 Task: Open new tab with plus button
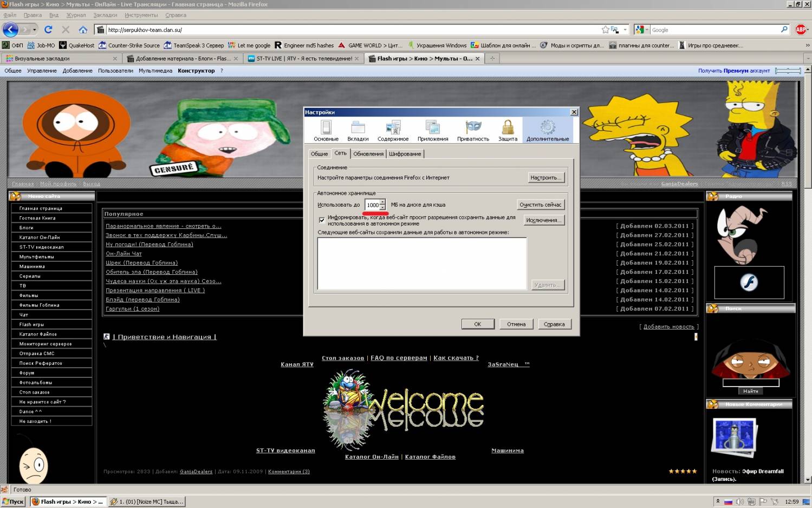click(492, 58)
